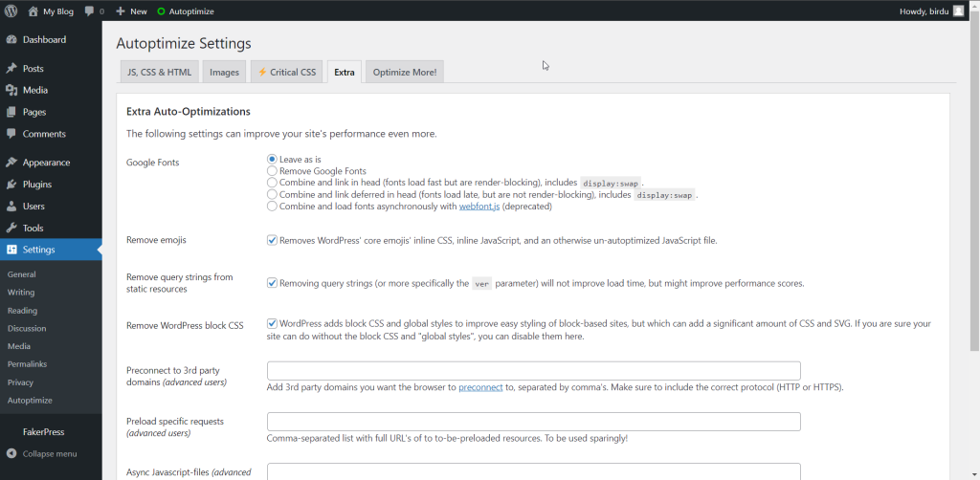Click the Posts label in sidebar
The width and height of the screenshot is (980, 480).
[33, 68]
